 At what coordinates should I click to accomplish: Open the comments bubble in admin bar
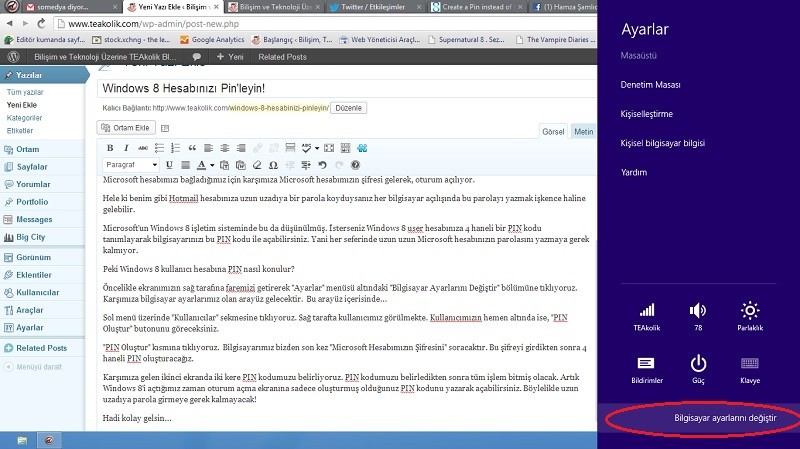point(196,57)
